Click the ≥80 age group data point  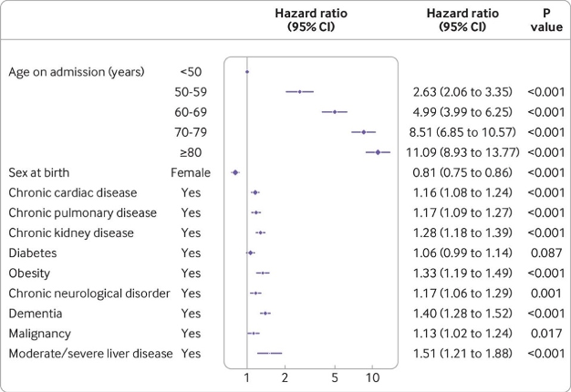378,152
